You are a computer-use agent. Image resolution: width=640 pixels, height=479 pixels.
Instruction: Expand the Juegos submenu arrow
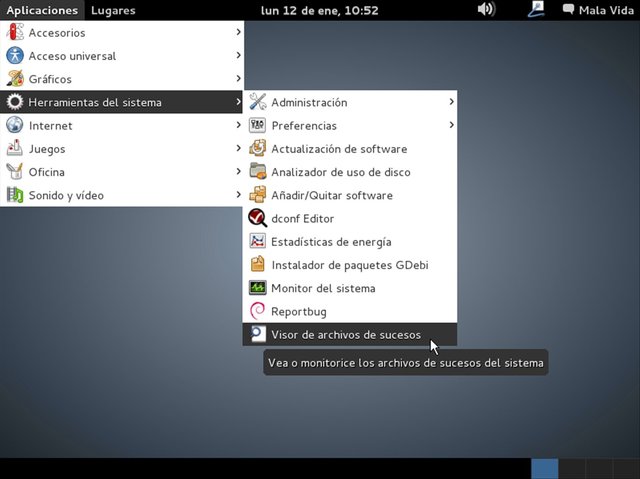(238, 148)
